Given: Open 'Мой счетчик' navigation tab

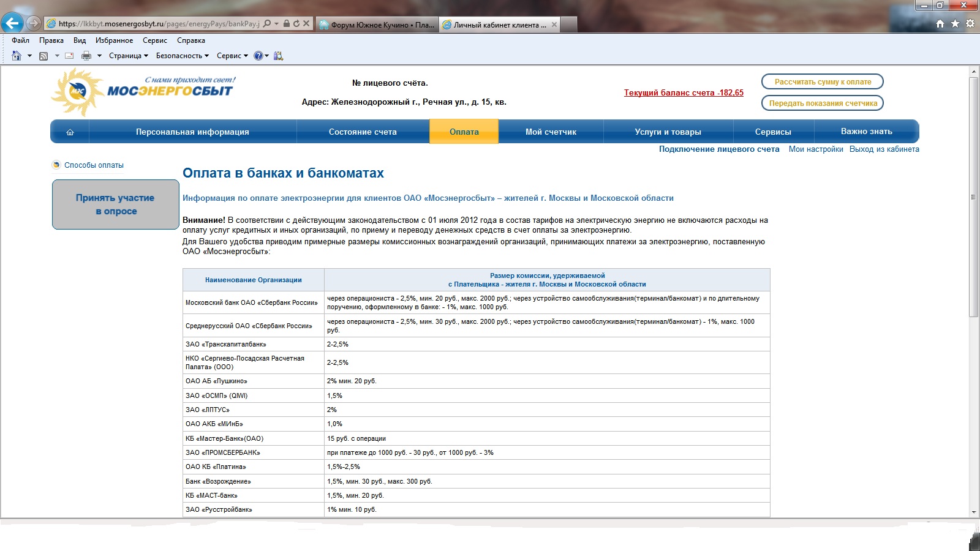Looking at the screenshot, I should point(551,132).
